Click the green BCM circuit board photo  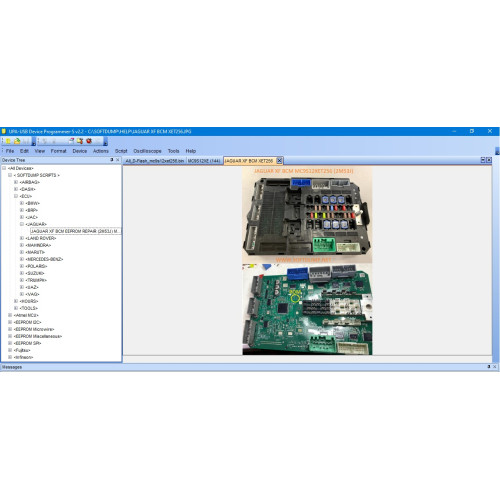point(307,309)
